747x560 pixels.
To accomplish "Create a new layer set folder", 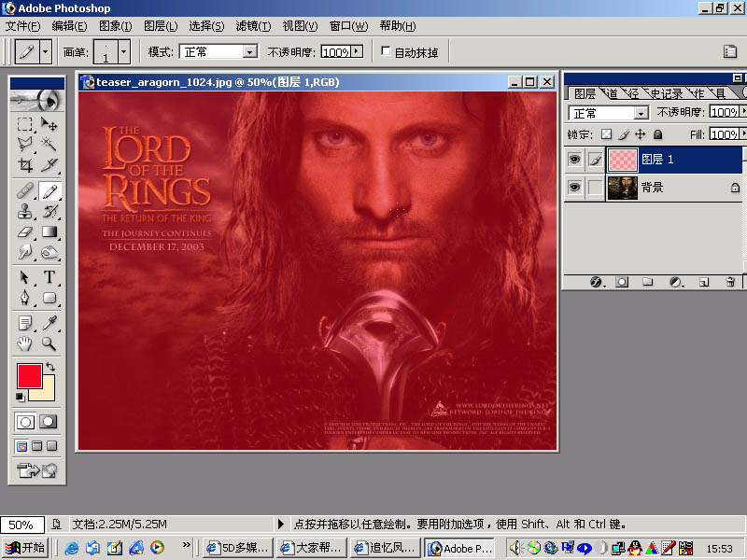I will (x=647, y=282).
